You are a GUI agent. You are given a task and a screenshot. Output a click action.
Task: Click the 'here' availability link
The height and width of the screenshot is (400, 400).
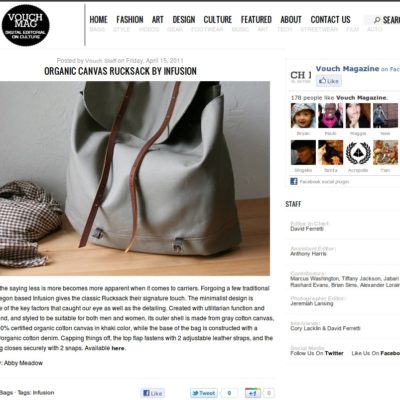tap(118, 348)
